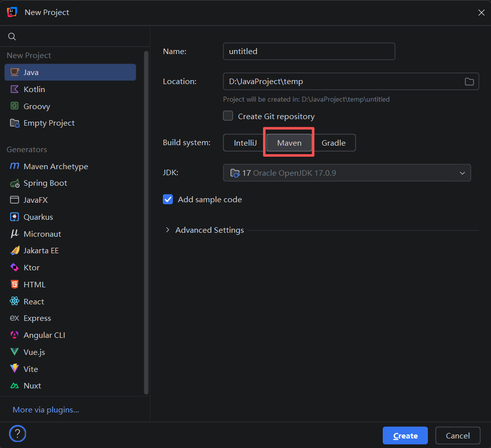Click the project types list scrollbar
491x448 pixels.
146,222
